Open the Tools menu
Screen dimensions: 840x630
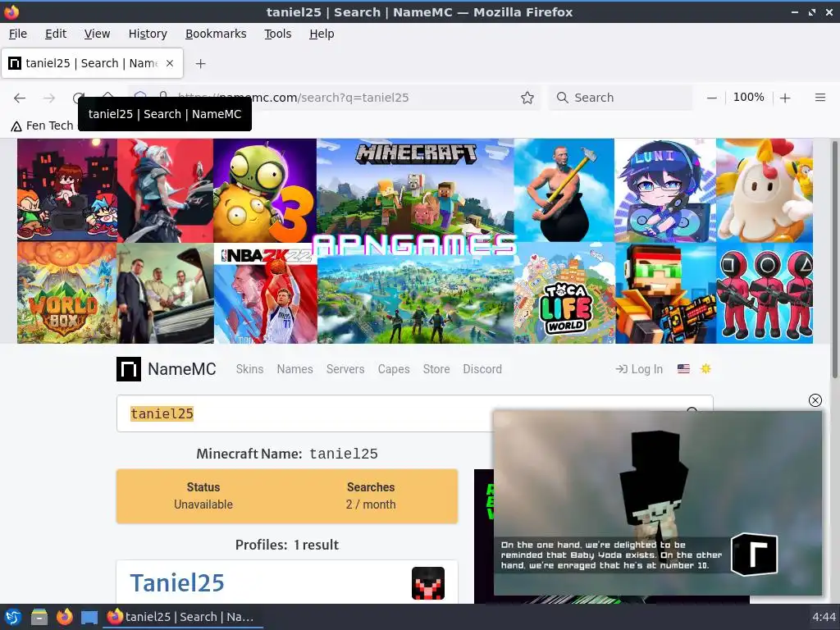click(x=277, y=34)
